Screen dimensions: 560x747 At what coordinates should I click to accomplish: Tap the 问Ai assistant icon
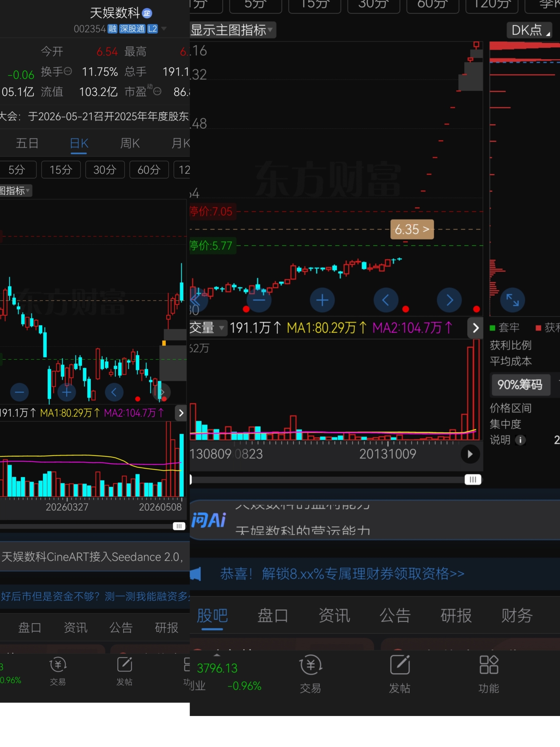coord(209,519)
